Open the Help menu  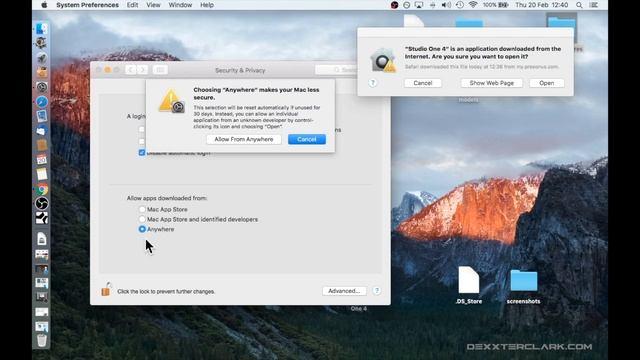pos(207,5)
